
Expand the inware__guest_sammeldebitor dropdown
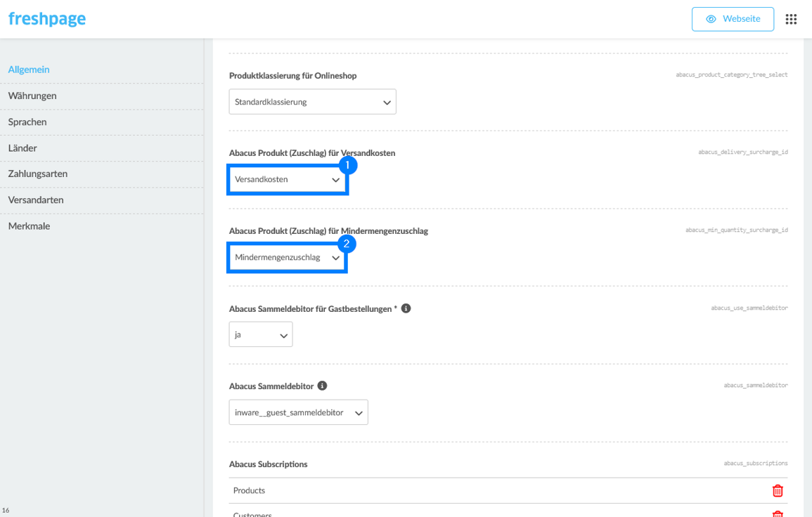298,413
